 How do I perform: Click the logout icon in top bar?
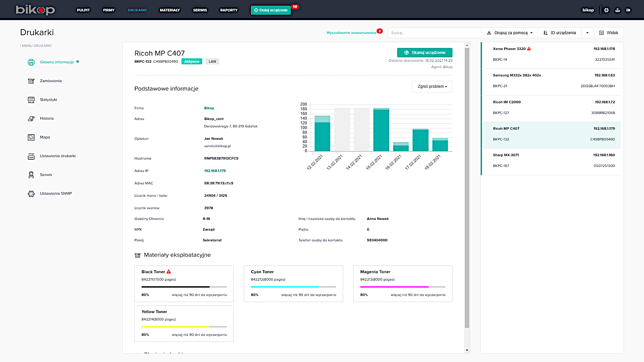click(x=629, y=10)
